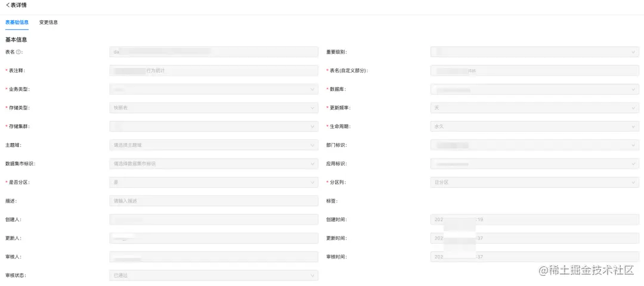Click the 描述 input field
Viewport: 644px width, 286px height.
click(213, 201)
